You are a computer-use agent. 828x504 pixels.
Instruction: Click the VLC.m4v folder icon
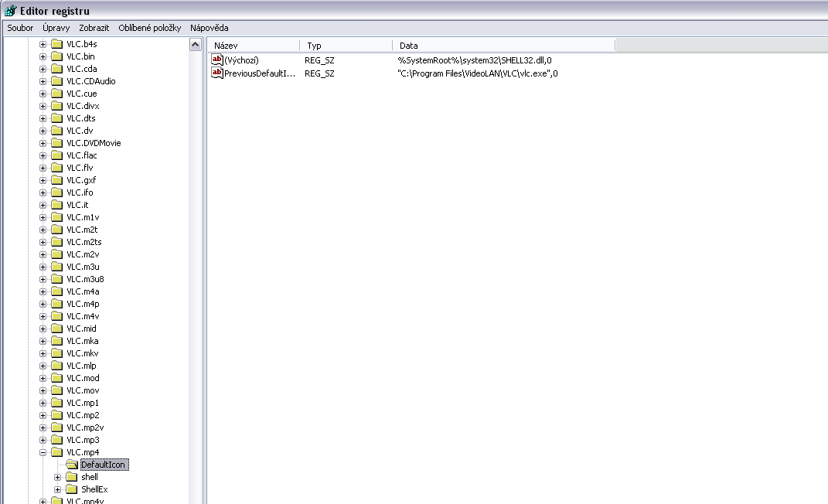pyautogui.click(x=57, y=316)
